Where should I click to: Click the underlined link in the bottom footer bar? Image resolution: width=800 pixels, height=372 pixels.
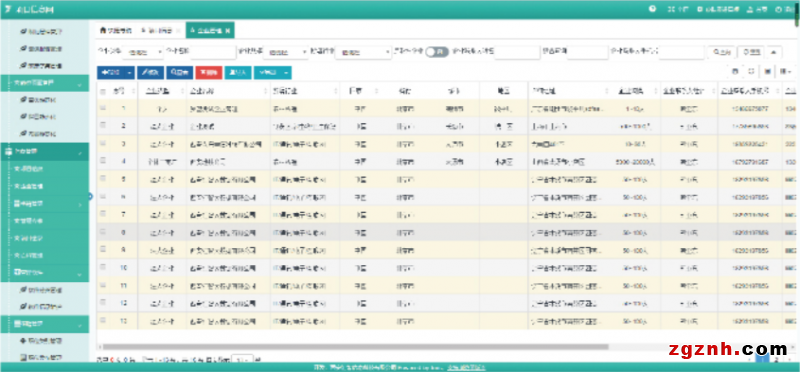pos(466,367)
